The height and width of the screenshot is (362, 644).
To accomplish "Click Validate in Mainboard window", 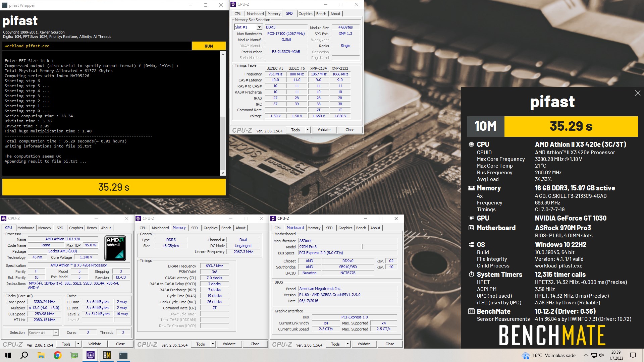I will [364, 344].
